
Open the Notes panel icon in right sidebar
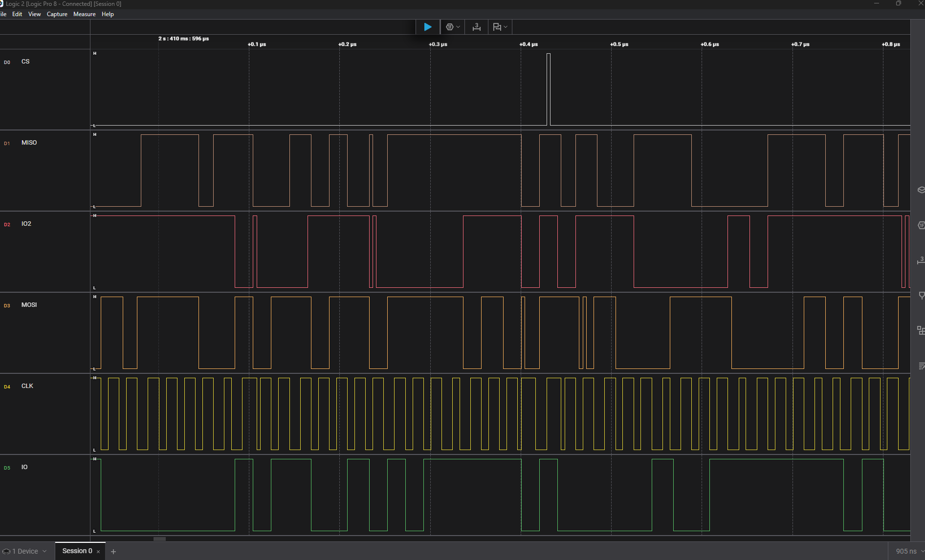point(921,366)
